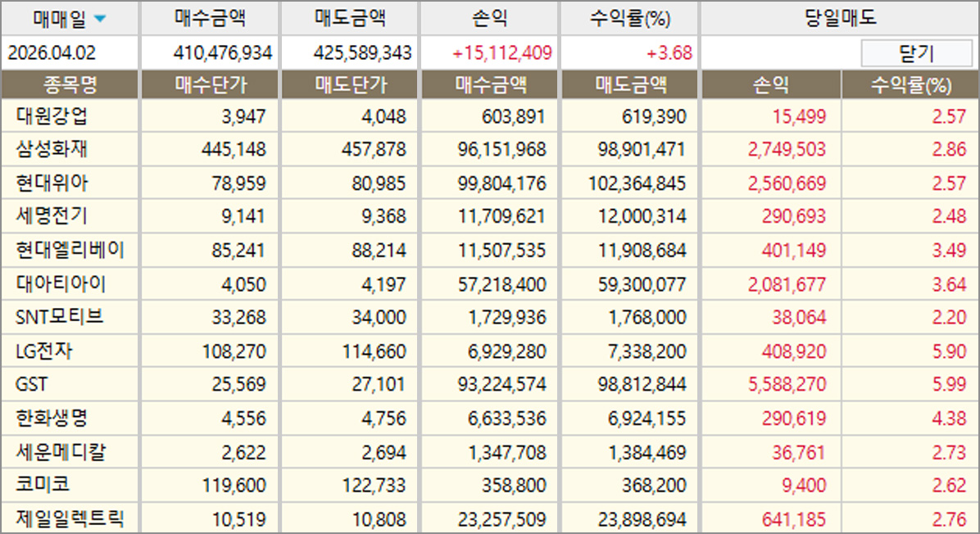Click the top 매도금액 column header
980x534 pixels.
click(x=350, y=19)
